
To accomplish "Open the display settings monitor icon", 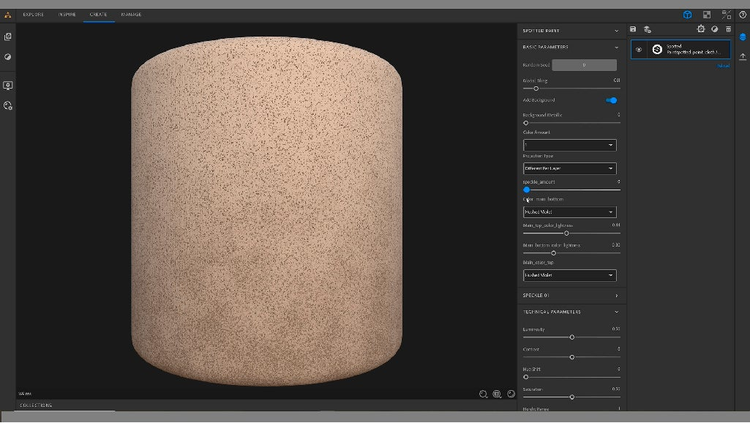I will [x=8, y=86].
